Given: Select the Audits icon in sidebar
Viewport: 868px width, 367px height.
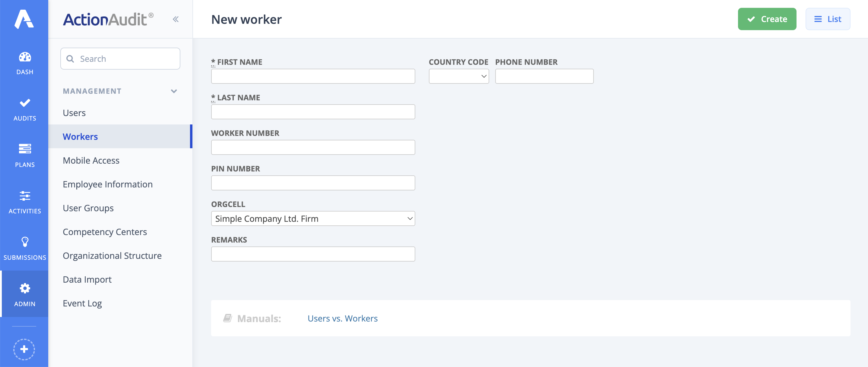Looking at the screenshot, I should [x=24, y=108].
